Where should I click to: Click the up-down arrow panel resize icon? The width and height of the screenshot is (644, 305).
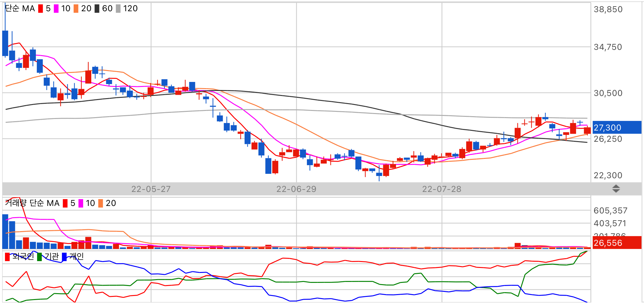[x=616, y=189]
